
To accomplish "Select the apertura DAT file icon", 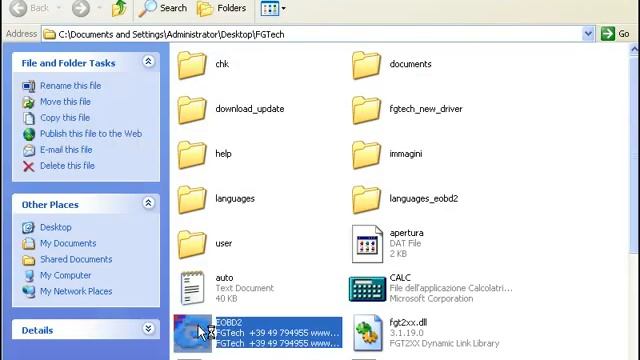I will [367, 244].
